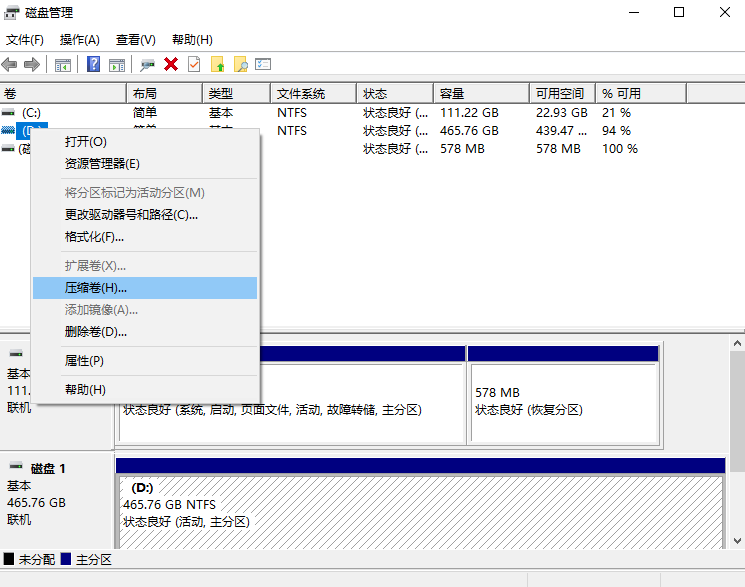Click the magnifier search toolbar icon

coord(240,64)
